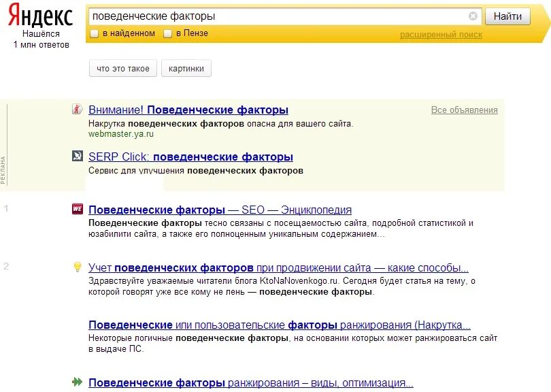Clear the search field with the X icon

point(473,16)
